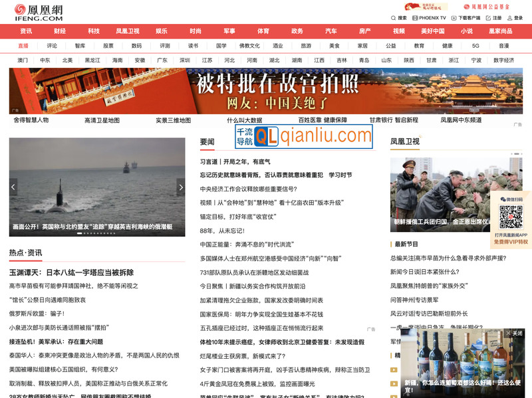Click the search magnifier icon in header
This screenshot has width=532, height=398.
point(393,18)
